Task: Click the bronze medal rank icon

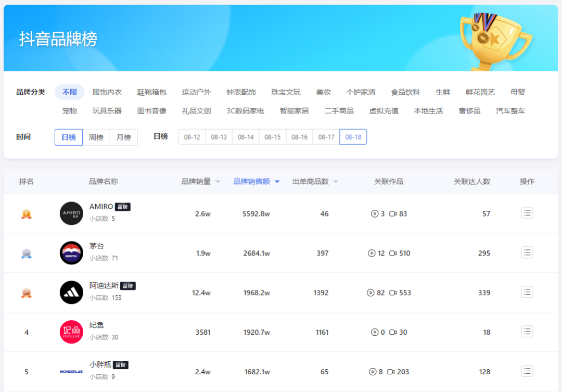Action: (x=27, y=293)
